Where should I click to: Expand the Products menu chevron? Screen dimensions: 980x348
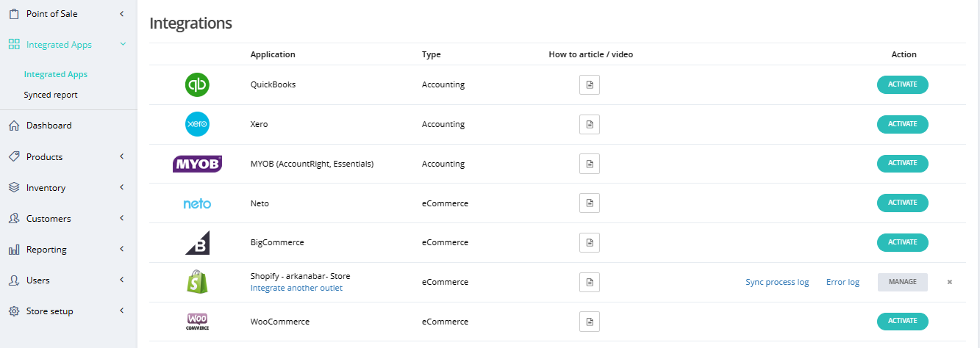pyautogui.click(x=121, y=156)
